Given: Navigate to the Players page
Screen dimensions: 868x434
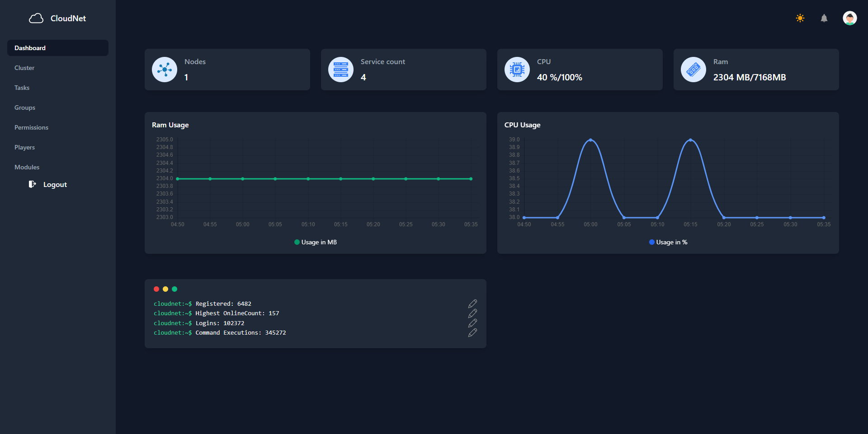Looking at the screenshot, I should [24, 147].
